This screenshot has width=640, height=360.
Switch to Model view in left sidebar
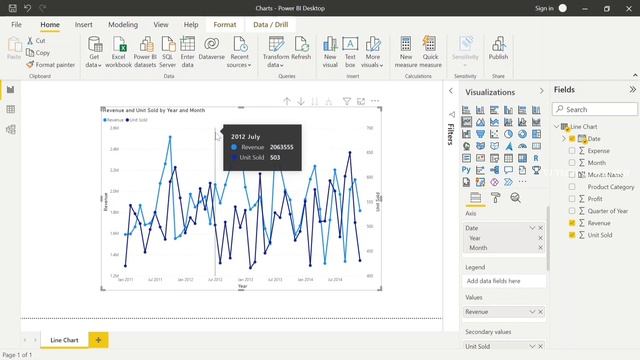(x=11, y=129)
